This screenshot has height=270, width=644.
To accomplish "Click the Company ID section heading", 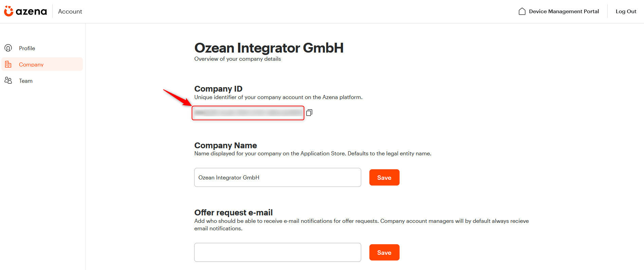I will pos(218,89).
